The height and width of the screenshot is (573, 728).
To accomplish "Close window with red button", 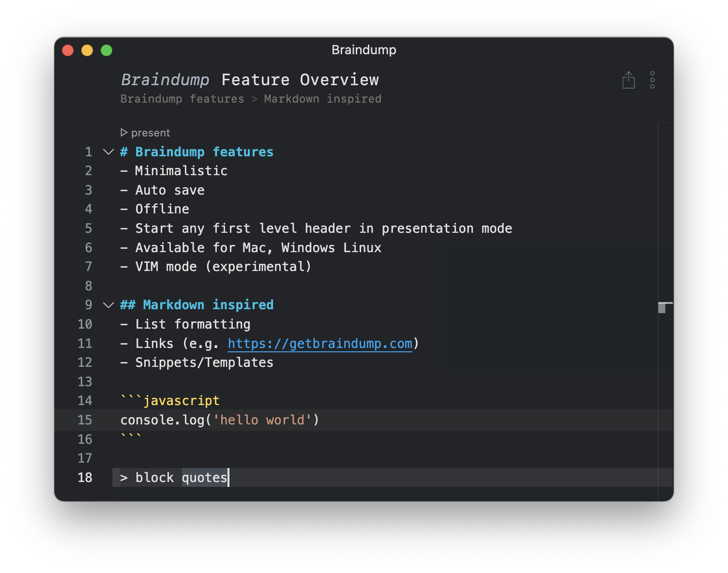I will (x=68, y=50).
